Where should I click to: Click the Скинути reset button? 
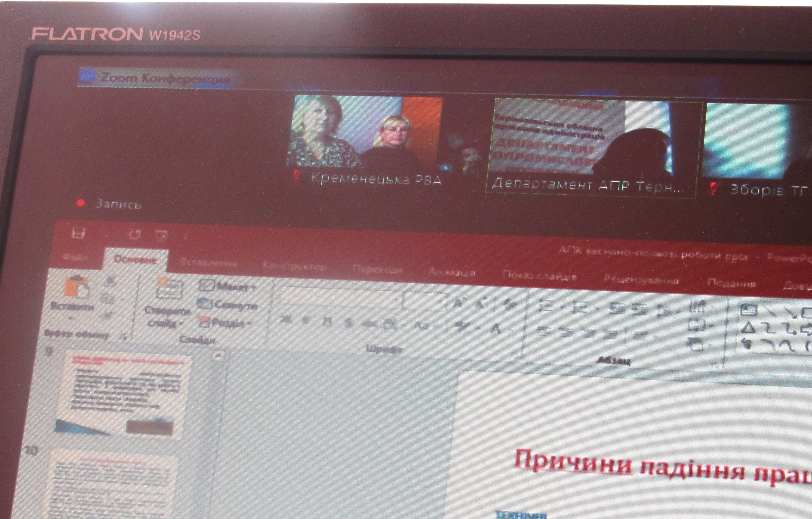coord(227,304)
